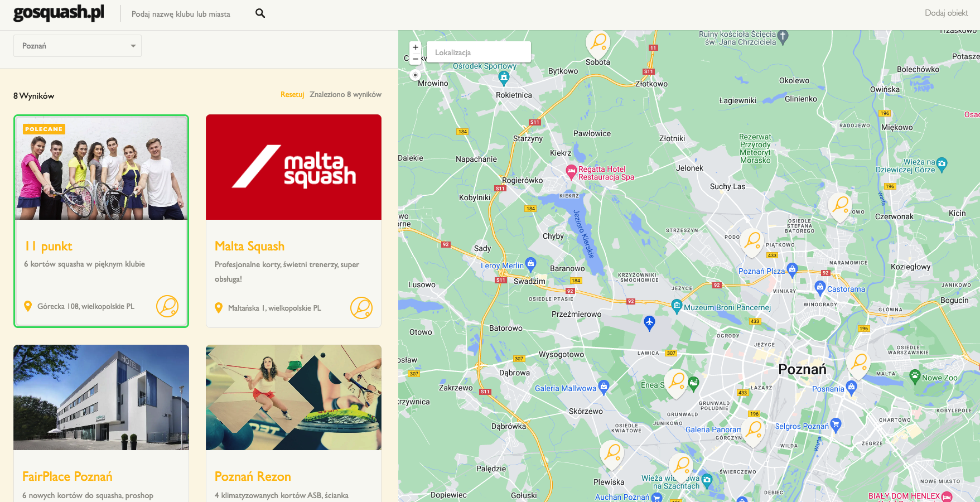Click the squash marker near Plewiska
Screen dimensions: 980x502
[612, 453]
